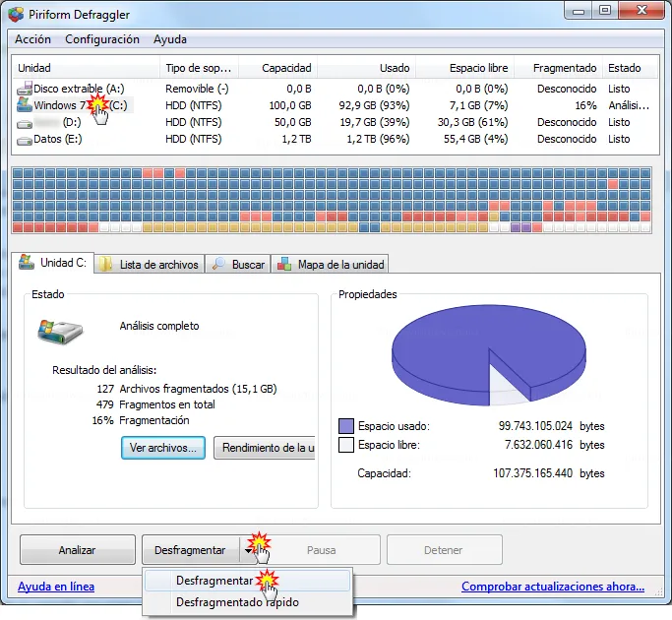672x620 pixels.
Task: Open the Acción menu
Action: 33,39
